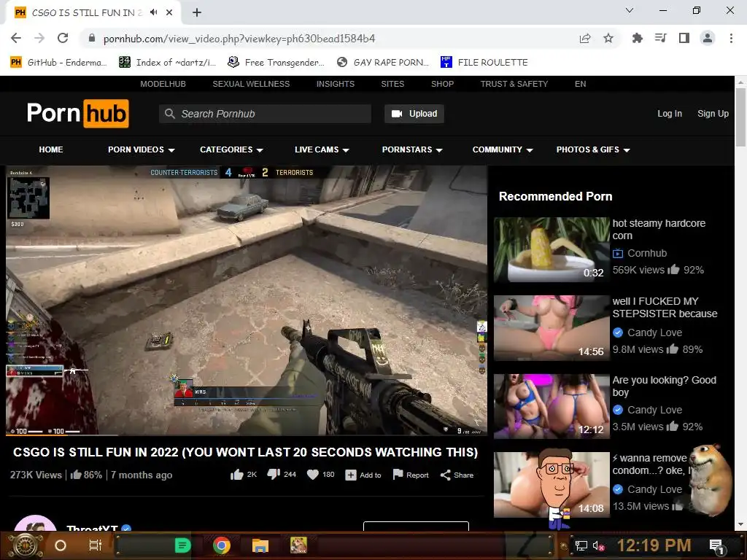Expand the tab search chevron
The width and height of the screenshot is (747, 560).
coord(630,10)
